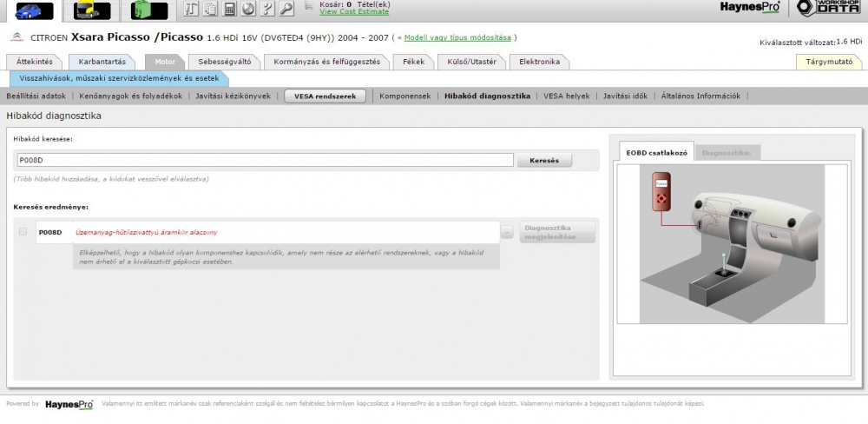Select the green trailer vehicle type icon
The image size is (868, 424).
[x=149, y=10]
